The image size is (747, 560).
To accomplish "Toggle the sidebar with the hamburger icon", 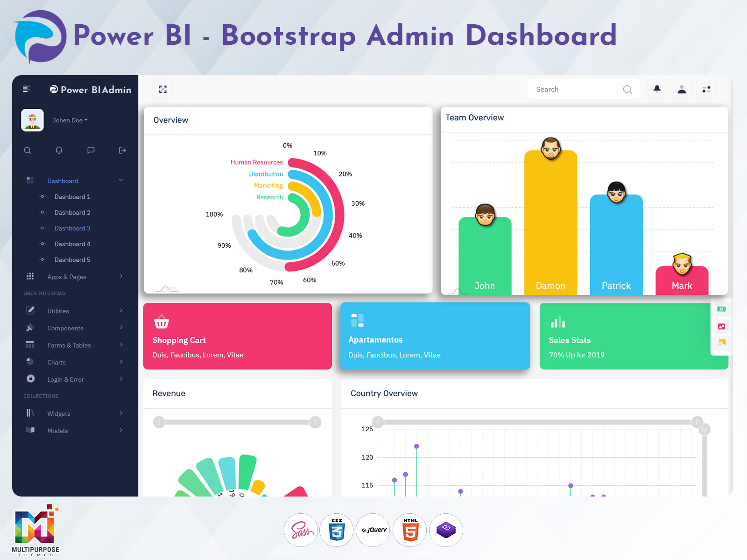I will click(x=27, y=89).
